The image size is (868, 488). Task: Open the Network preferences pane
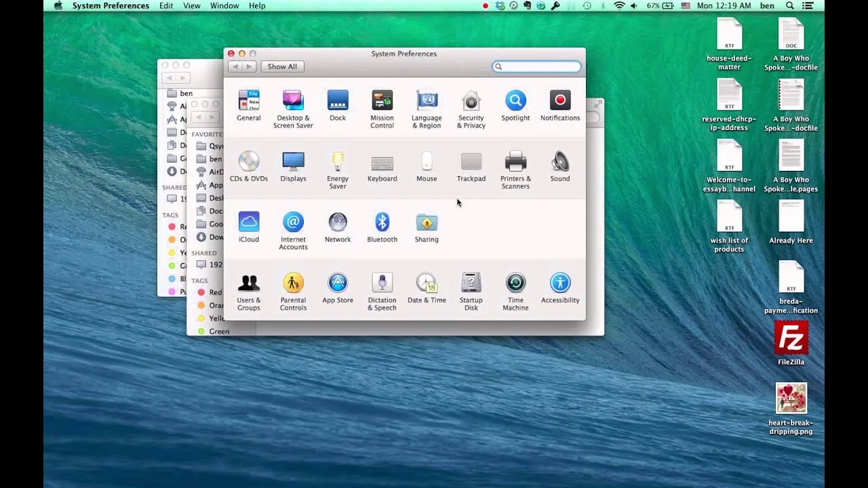pos(338,227)
